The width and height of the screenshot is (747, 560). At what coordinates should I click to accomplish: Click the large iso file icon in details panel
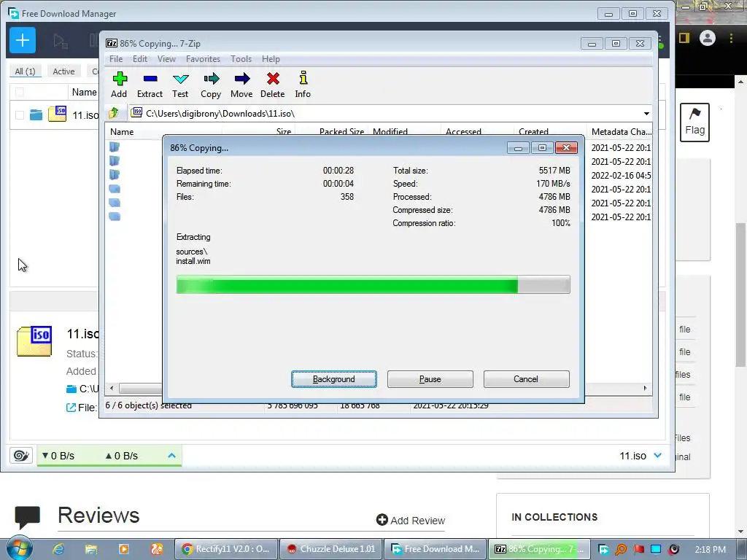(34, 341)
